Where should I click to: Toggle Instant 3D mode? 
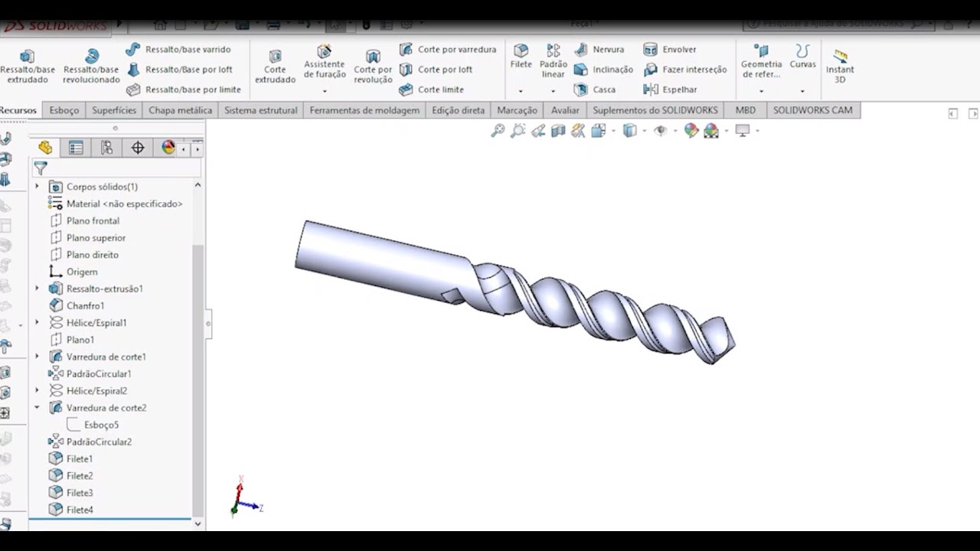(840, 67)
